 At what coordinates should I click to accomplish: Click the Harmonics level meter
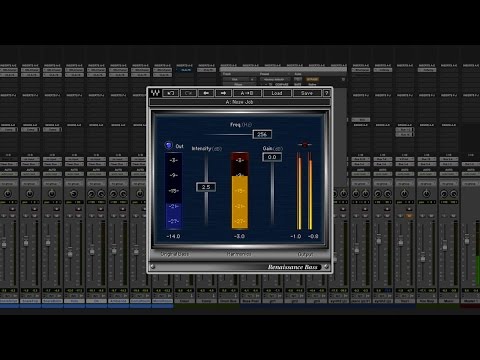240,191
